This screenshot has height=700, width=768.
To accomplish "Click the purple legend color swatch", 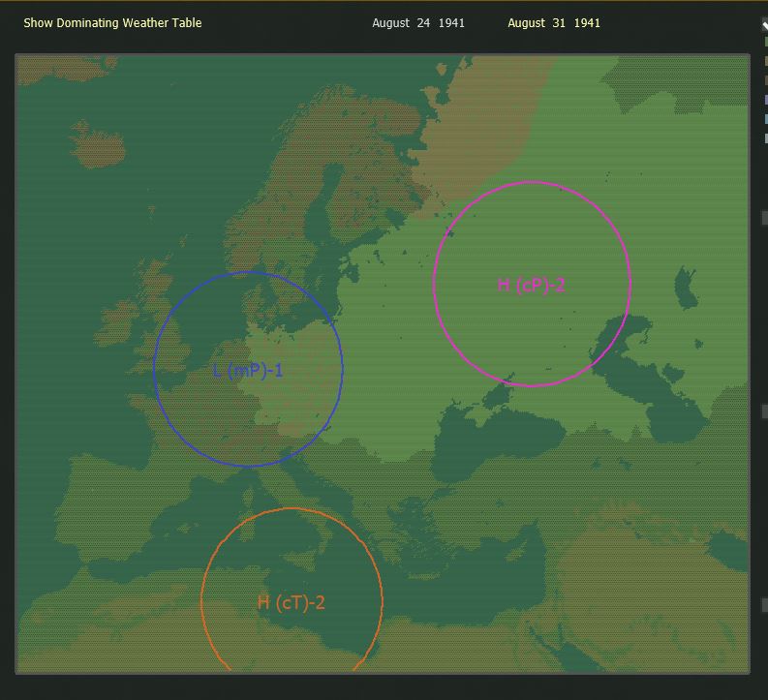I will coord(765,100).
